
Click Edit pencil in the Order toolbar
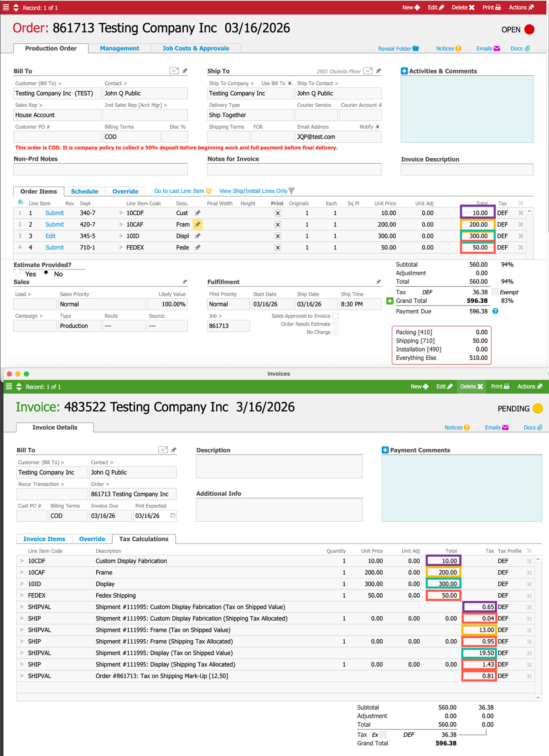tap(436, 7)
